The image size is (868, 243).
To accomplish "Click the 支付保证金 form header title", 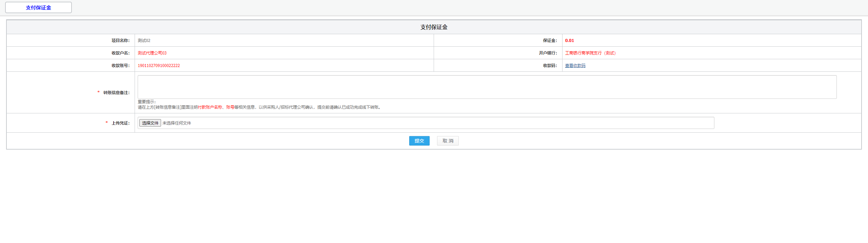I will pos(434,27).
